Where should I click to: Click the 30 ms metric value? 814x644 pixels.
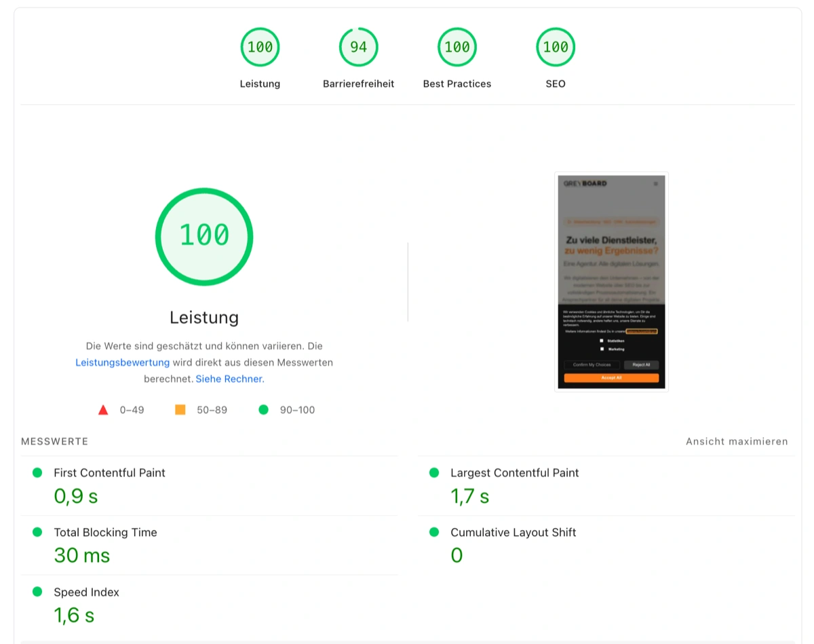82,556
